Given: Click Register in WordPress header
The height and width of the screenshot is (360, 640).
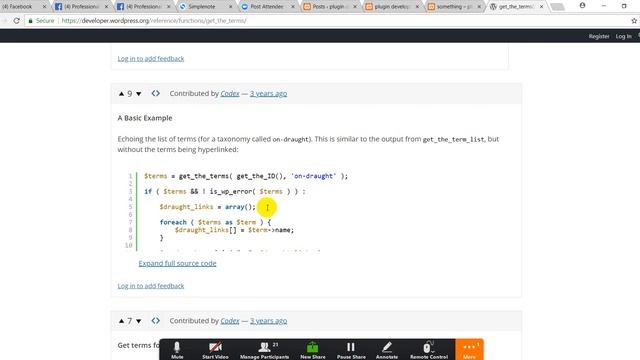Looking at the screenshot, I should click(599, 36).
